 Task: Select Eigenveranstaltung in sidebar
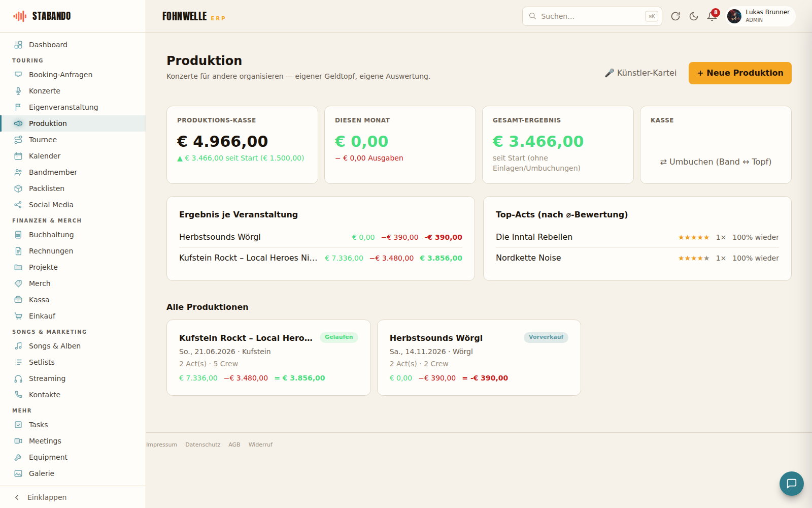73,107
